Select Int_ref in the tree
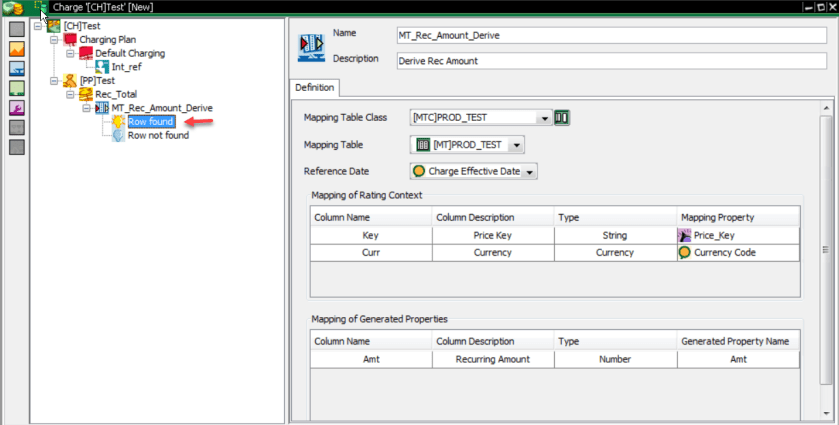 tap(126, 67)
